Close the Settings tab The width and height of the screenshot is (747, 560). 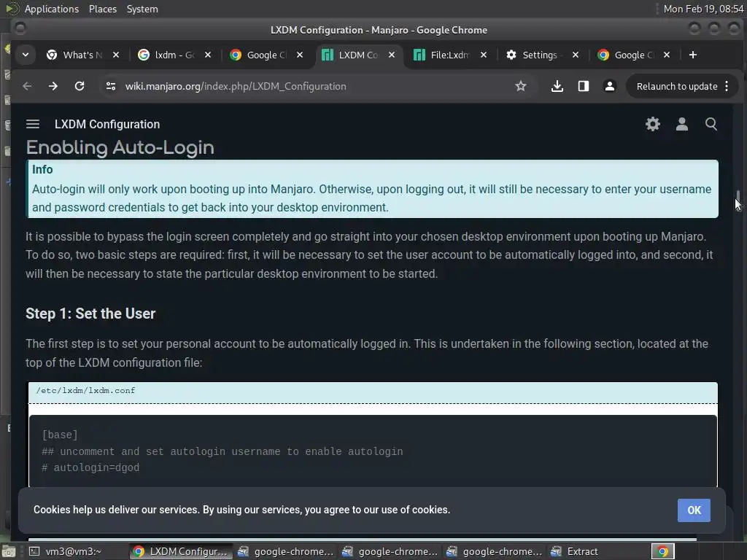(576, 55)
